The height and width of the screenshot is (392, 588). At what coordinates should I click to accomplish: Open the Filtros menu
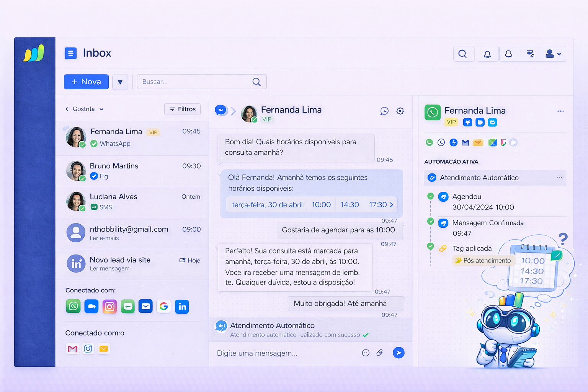click(x=183, y=109)
